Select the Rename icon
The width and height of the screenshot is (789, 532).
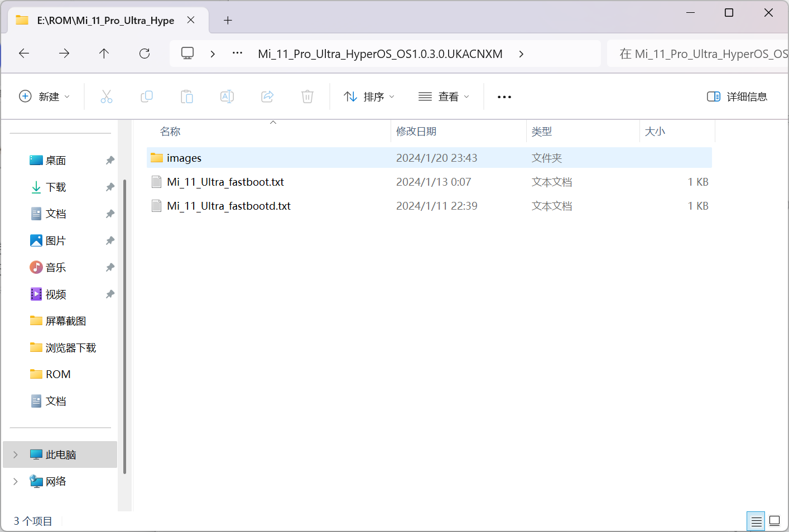pyautogui.click(x=227, y=96)
